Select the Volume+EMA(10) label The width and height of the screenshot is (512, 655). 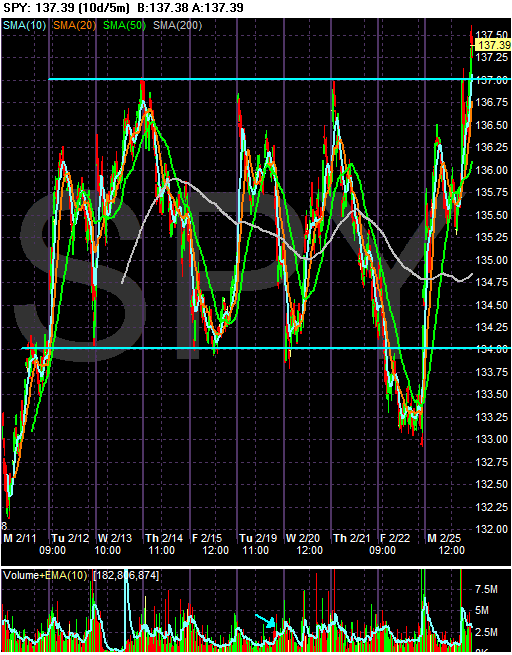click(x=45, y=576)
